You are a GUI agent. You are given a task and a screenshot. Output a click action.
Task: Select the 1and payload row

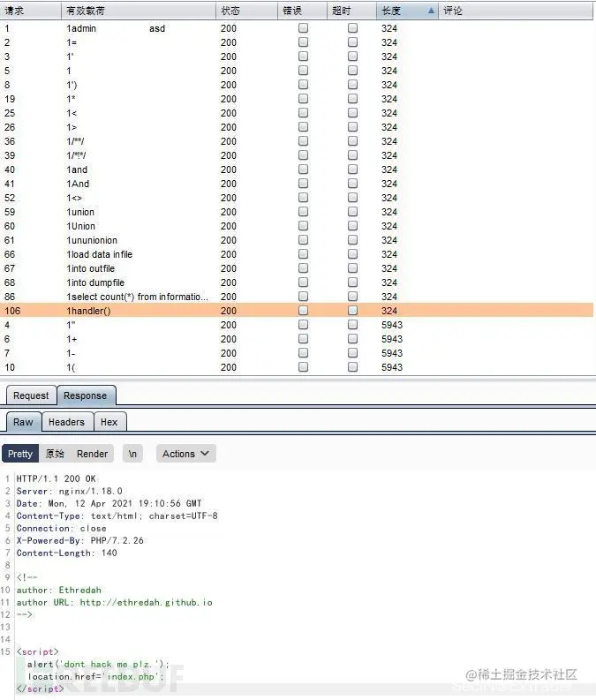tap(297, 169)
